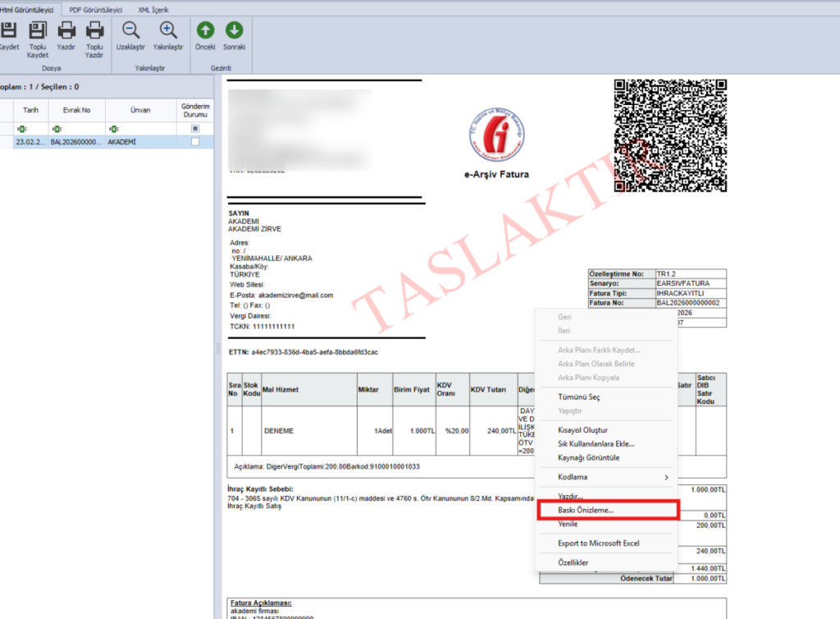Image resolution: width=840 pixels, height=619 pixels.
Task: Click the Tarih column filter icon
Action: 22,129
